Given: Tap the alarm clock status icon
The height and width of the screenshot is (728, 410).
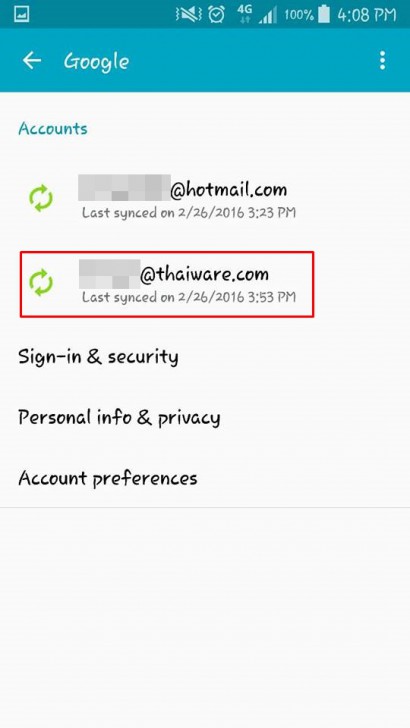Looking at the screenshot, I should pos(216,14).
